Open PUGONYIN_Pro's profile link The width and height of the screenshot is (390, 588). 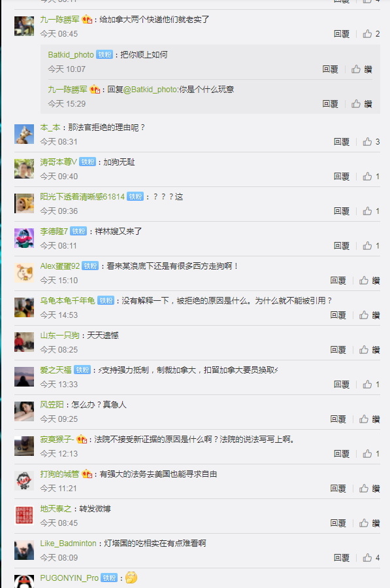[x=69, y=578]
